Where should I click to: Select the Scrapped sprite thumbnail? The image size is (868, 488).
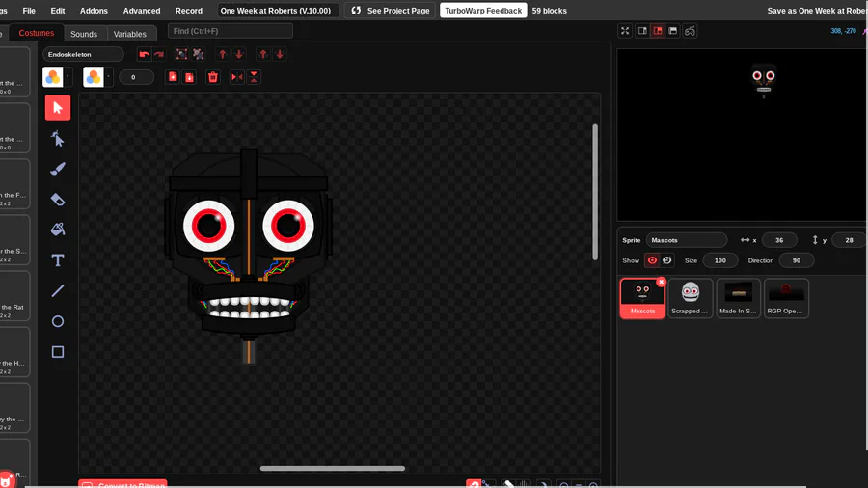[x=691, y=298]
